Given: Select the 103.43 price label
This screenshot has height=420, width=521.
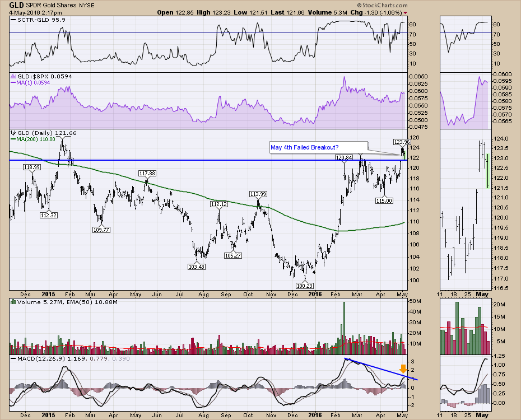Looking at the screenshot, I should pos(197,267).
